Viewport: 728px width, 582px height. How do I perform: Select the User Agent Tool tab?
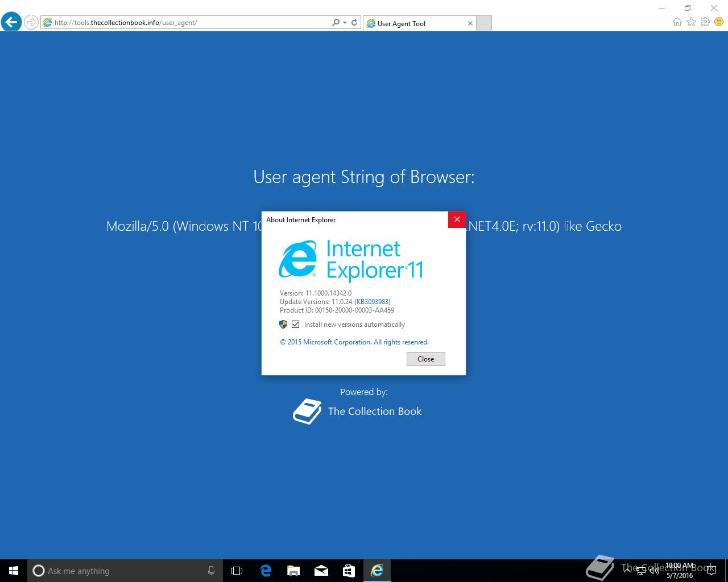tap(420, 23)
